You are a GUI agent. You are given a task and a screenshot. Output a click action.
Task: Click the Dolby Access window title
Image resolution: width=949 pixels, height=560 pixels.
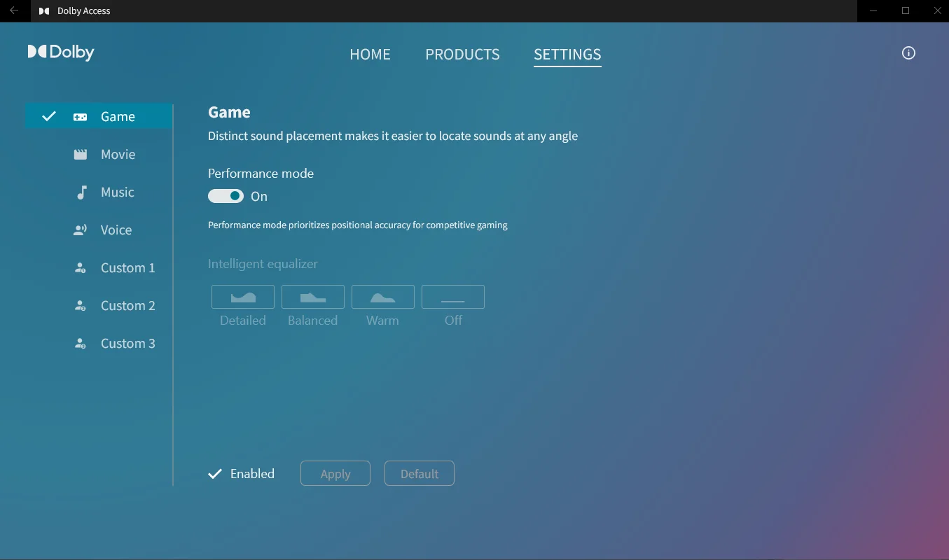click(83, 10)
